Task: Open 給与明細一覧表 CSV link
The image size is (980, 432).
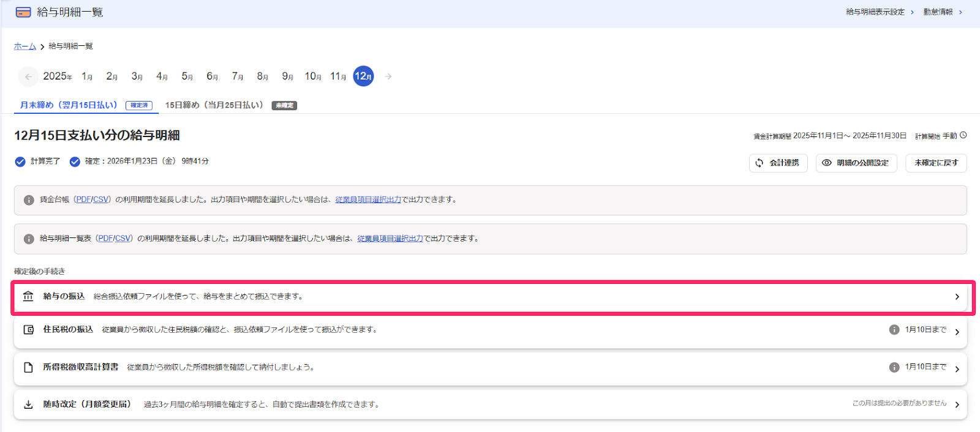Action: click(123, 239)
